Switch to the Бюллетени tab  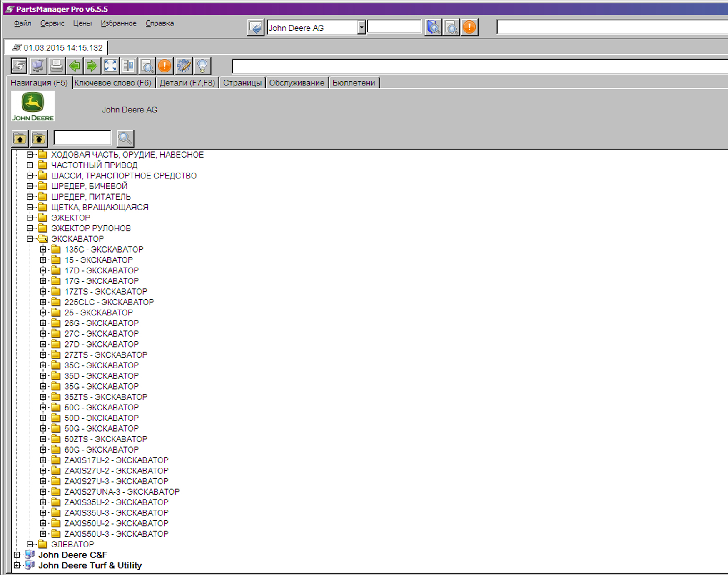coord(354,82)
